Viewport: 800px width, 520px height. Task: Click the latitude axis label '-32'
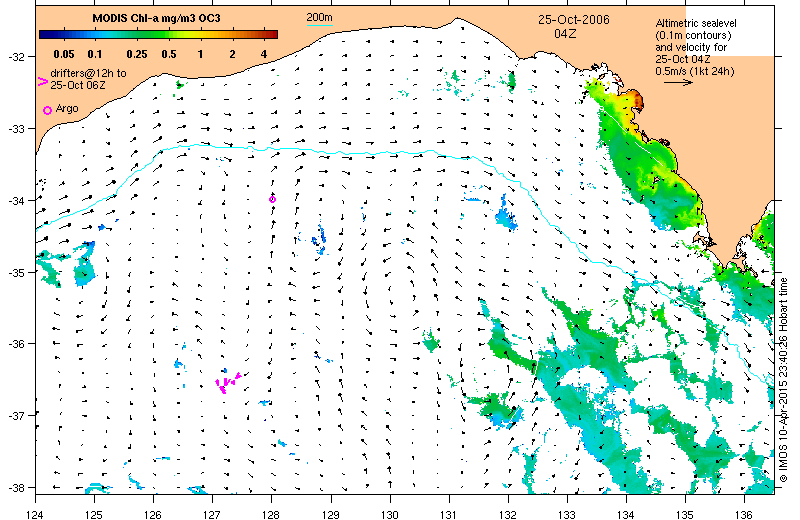point(16,57)
